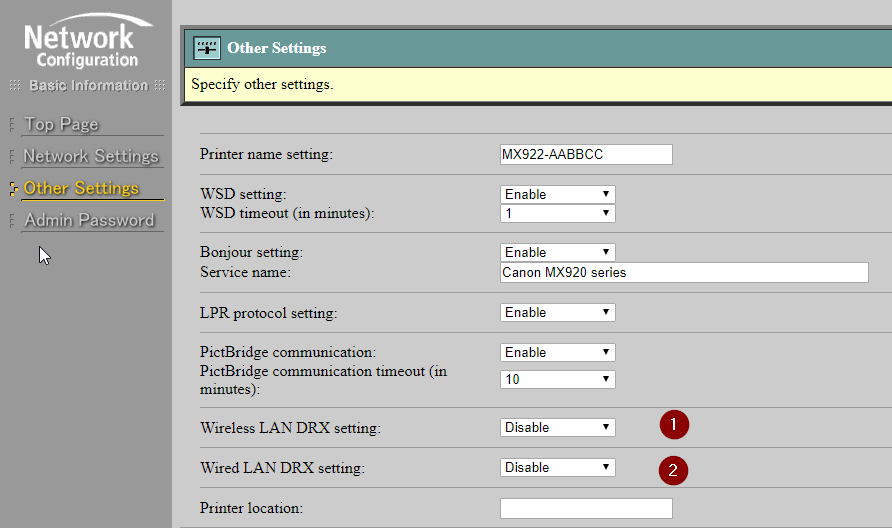Click the Basic Information sidebar heading
Screen dimensions: 892x528
coord(88,85)
